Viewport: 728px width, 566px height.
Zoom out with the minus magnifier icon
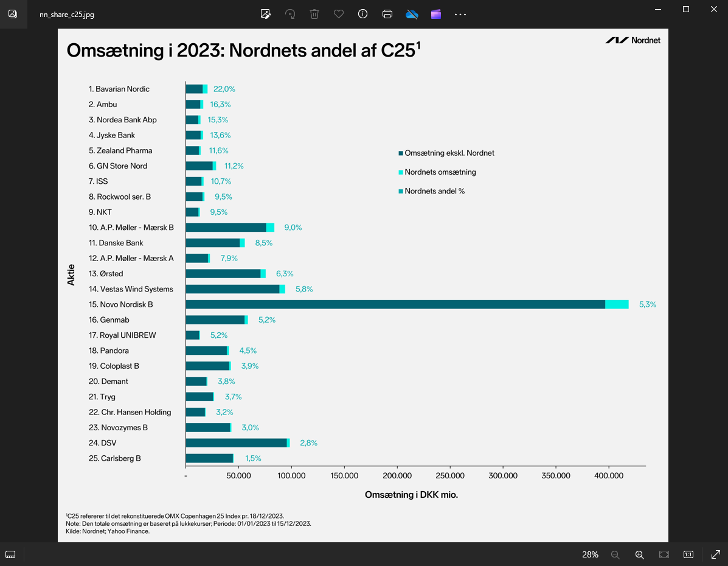pos(615,554)
